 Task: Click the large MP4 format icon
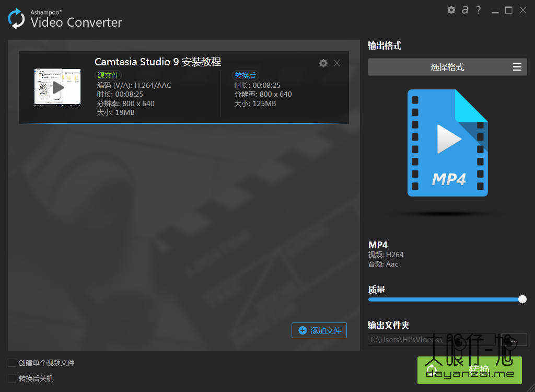click(447, 143)
